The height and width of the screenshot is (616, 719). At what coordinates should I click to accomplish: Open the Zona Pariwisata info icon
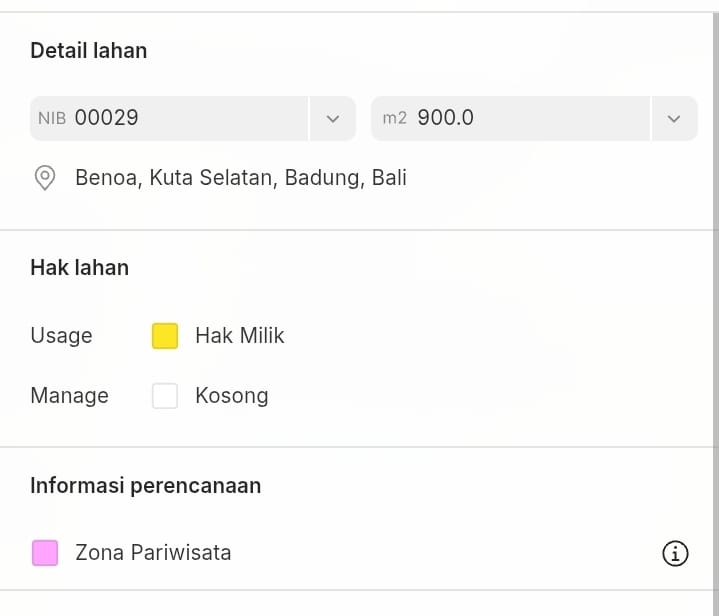(675, 553)
